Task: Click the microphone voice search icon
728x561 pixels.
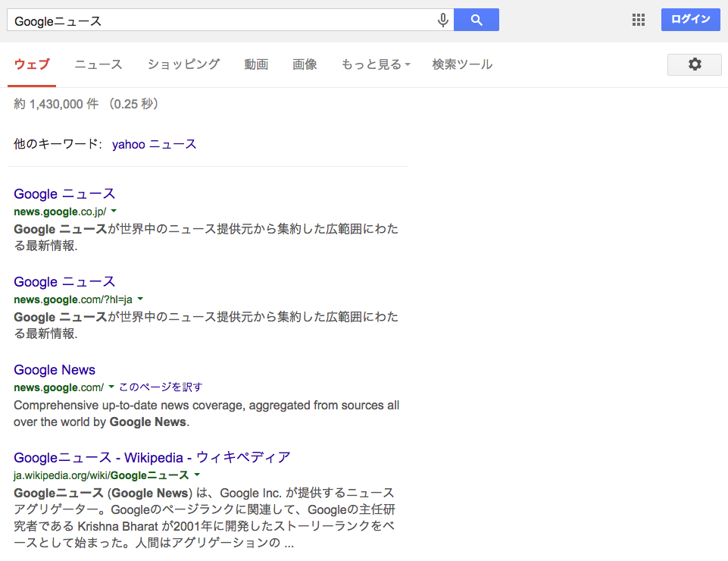Action: pyautogui.click(x=443, y=20)
